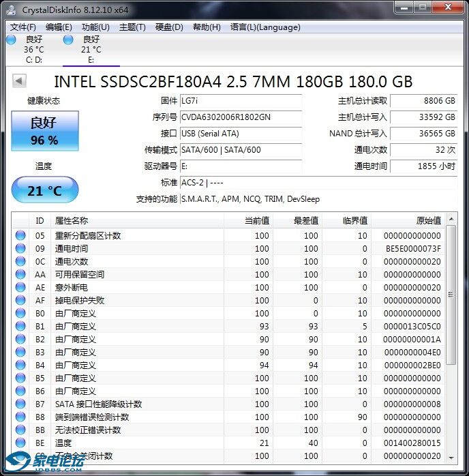The image size is (469, 476).
Task: Click raw value 001400280015 of 温度
Action: point(412,443)
